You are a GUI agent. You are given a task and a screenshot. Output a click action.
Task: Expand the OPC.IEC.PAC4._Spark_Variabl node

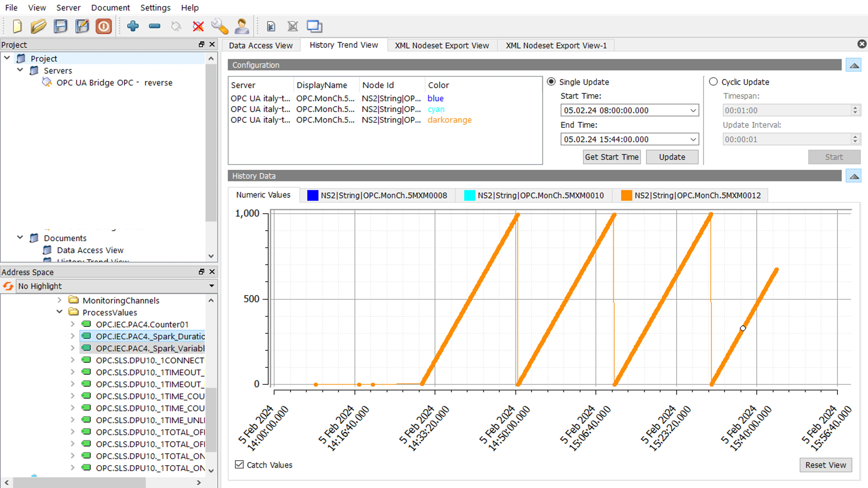[72, 348]
